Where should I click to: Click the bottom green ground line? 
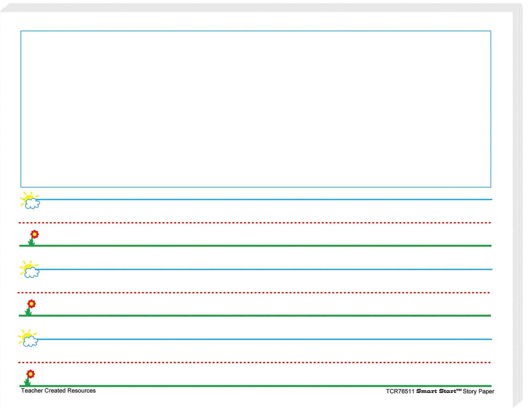pos(261,386)
